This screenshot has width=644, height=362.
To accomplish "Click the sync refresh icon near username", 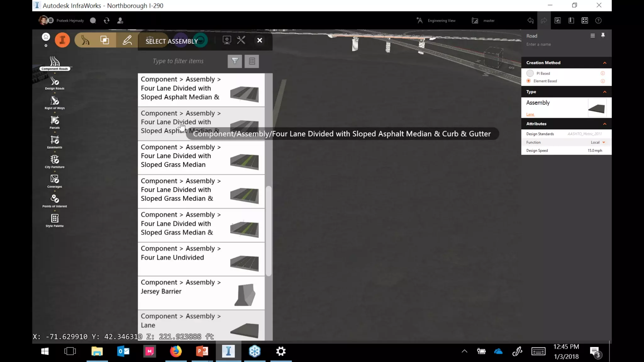I will [x=107, y=20].
